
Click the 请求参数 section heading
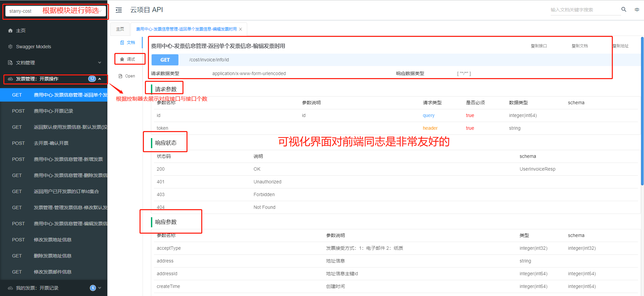(x=166, y=89)
